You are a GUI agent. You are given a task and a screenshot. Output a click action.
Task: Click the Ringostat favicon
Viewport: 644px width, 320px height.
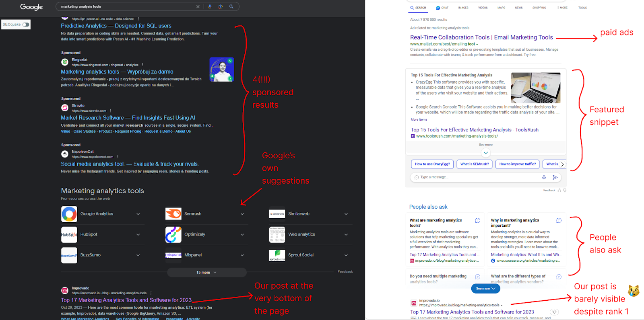(65, 62)
